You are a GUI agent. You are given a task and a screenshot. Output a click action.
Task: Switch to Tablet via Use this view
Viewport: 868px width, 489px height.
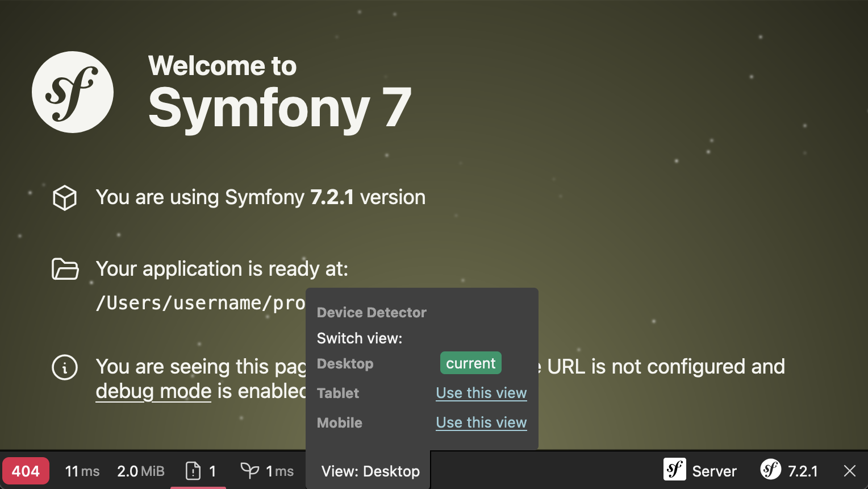[x=481, y=393]
